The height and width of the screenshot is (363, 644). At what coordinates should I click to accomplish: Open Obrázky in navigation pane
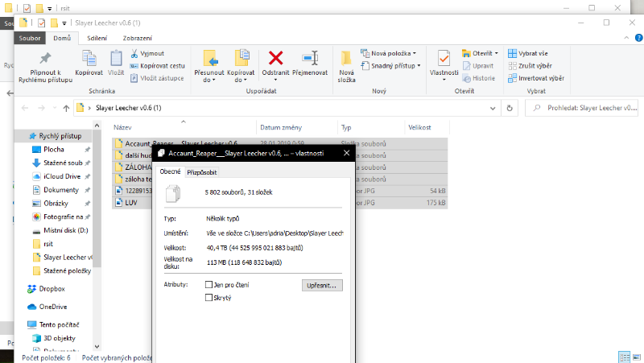[x=51, y=204]
